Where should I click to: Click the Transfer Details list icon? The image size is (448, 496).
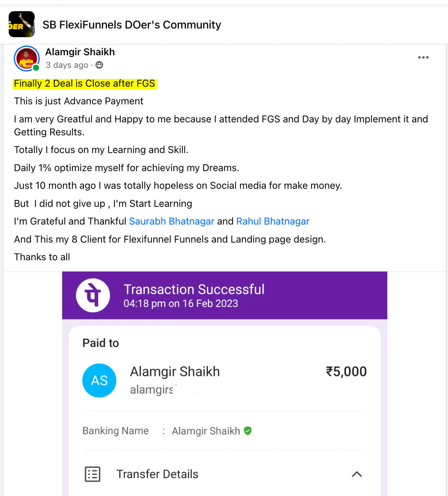92,474
